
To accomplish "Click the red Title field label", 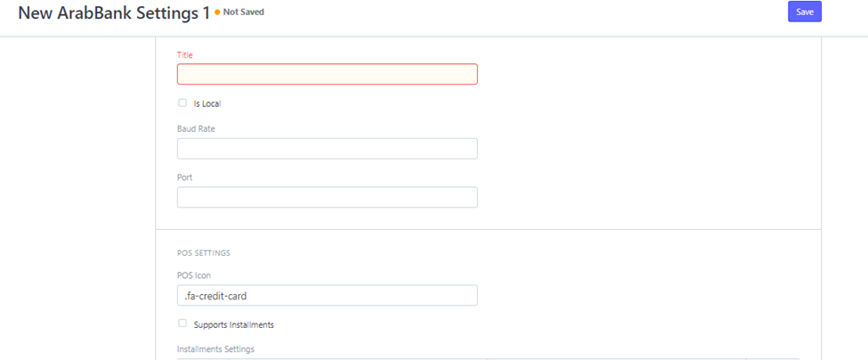I will tap(185, 55).
